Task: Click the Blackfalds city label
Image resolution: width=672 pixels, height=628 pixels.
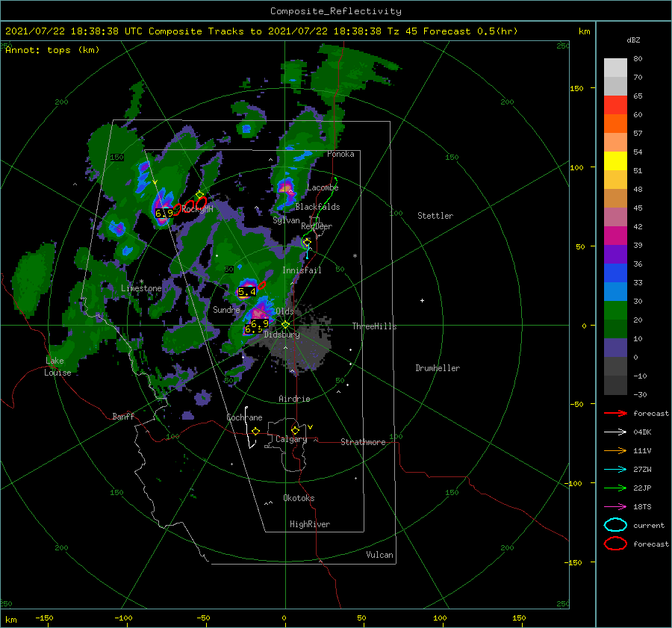Action: pyautogui.click(x=317, y=207)
